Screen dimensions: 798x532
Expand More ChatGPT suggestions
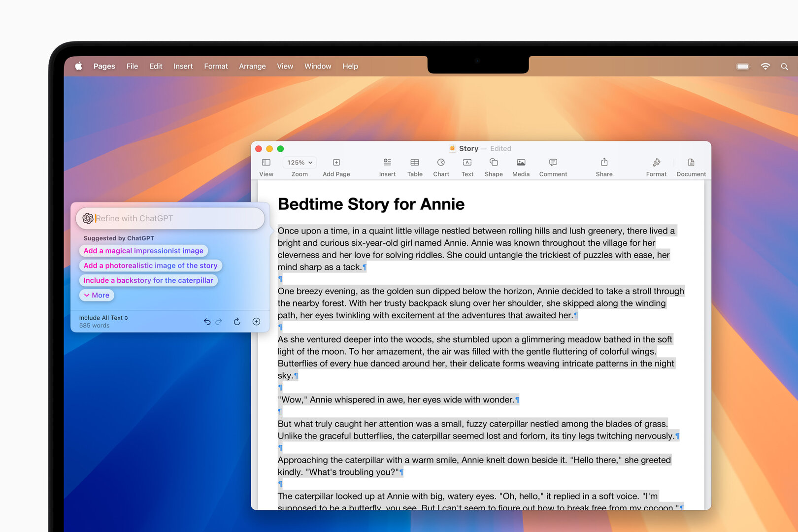(x=96, y=295)
